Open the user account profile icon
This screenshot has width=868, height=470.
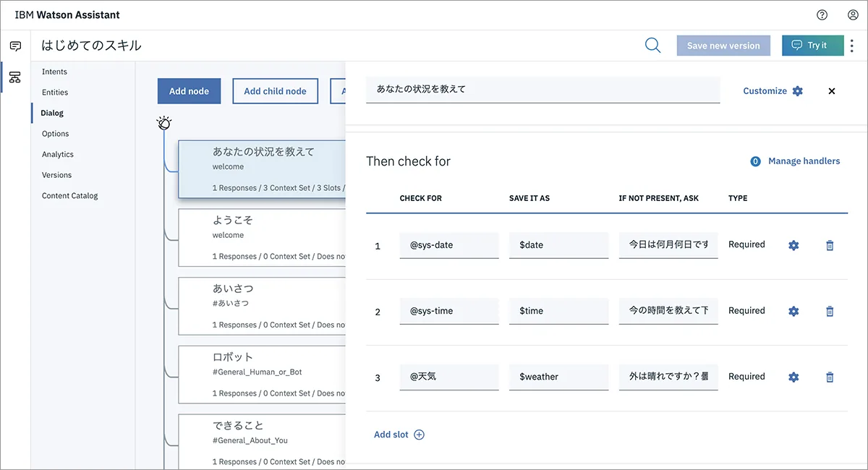[x=853, y=14]
